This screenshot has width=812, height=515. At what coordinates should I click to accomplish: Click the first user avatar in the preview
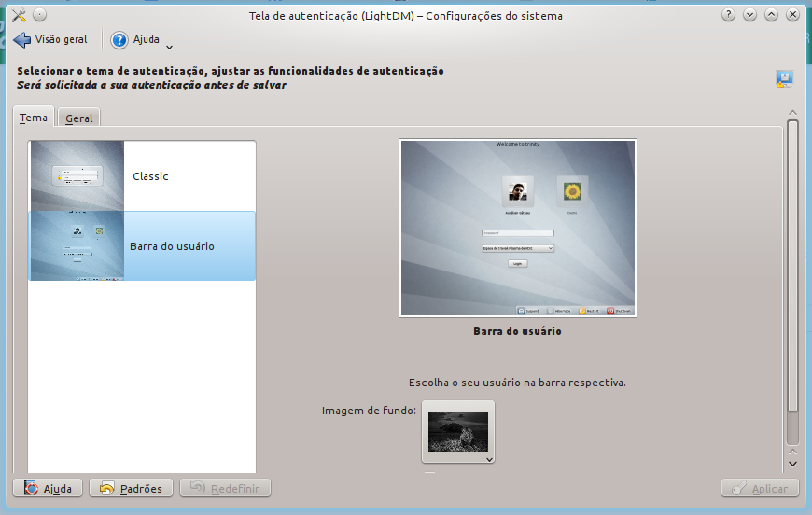(x=517, y=192)
